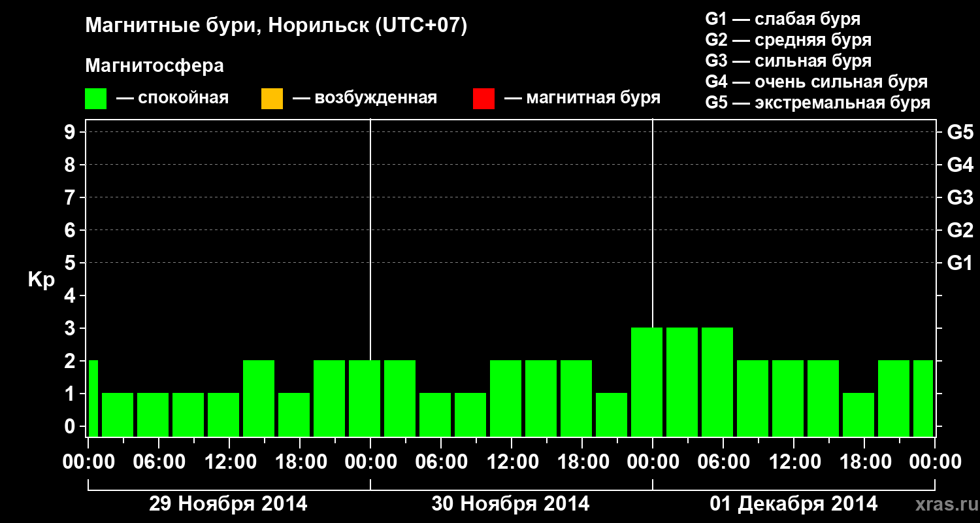Click 'G1 — слабая буря' legend line
This screenshot has width=980, height=523.
[x=783, y=19]
